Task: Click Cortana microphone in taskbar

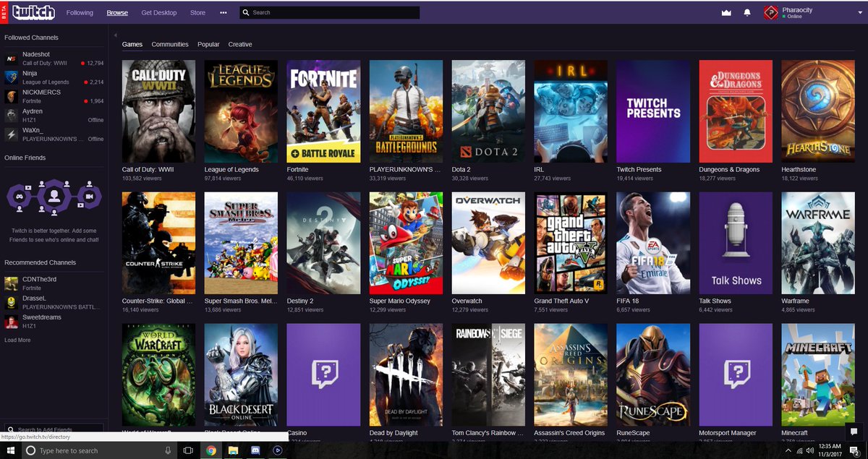Action: [168, 450]
